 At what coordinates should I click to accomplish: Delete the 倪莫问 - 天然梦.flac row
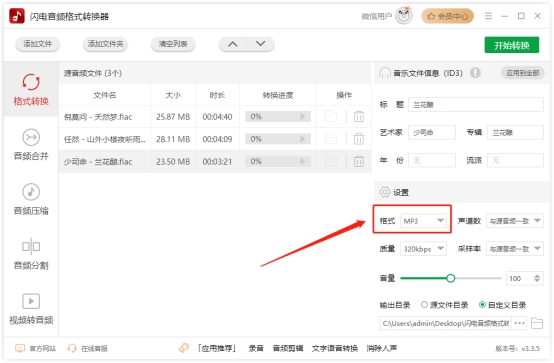tap(359, 116)
